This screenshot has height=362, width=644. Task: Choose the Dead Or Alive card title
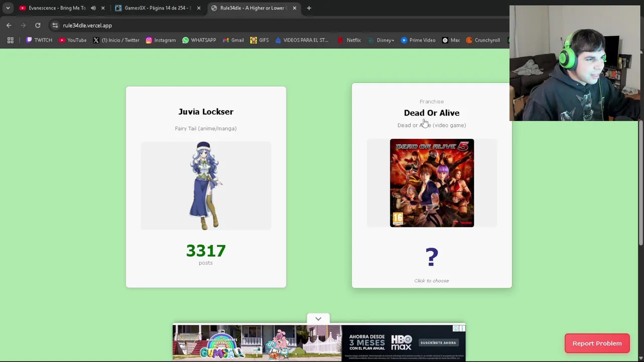(432, 113)
